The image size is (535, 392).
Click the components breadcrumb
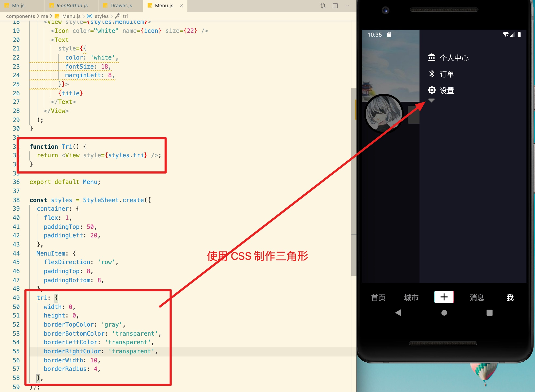[x=20, y=16]
